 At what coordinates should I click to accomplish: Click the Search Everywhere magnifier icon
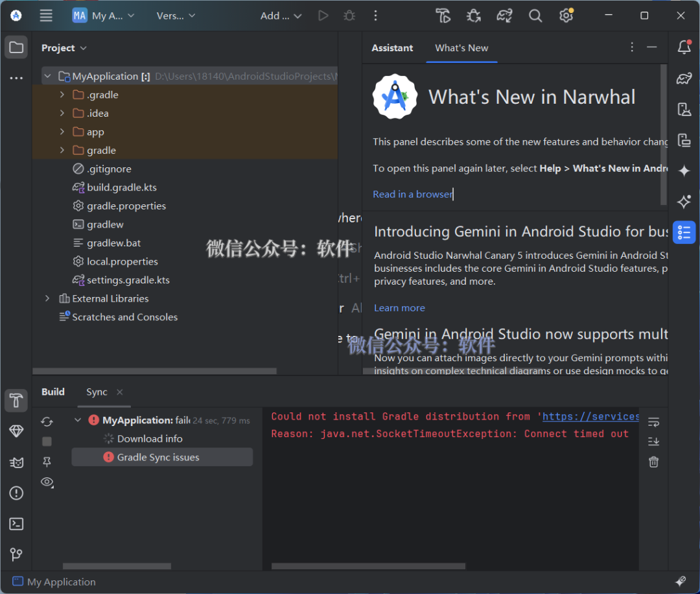(535, 16)
